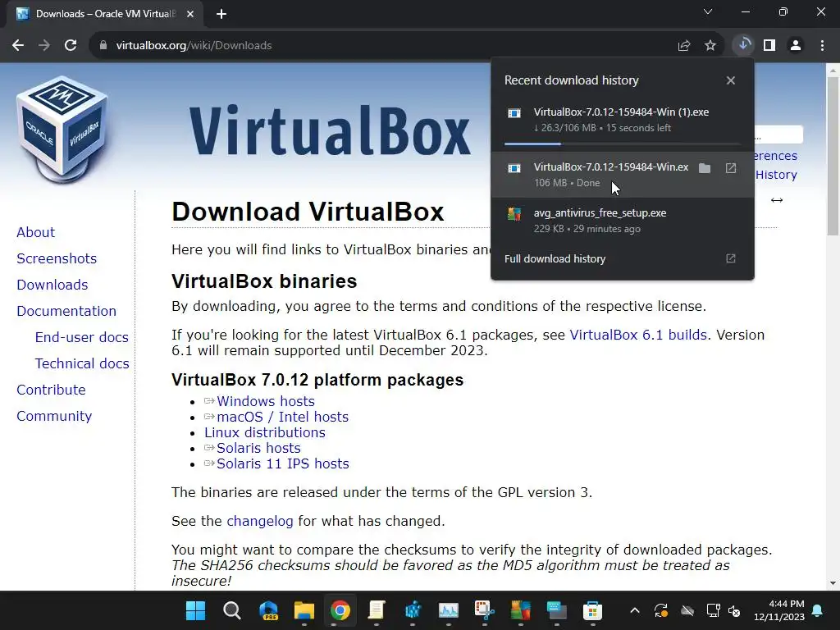Click the Chrome downloads toolbar icon
This screenshot has height=630, width=840.
coord(743,45)
